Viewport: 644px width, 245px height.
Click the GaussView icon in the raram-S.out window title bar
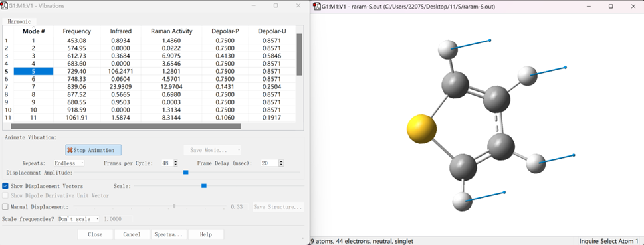click(x=316, y=6)
